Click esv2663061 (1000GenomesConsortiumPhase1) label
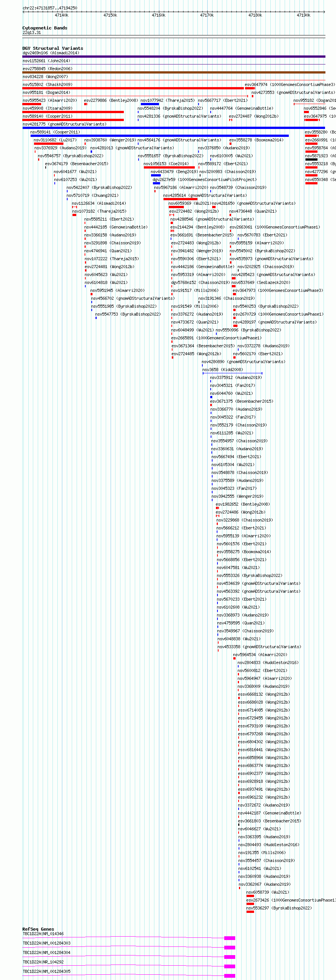Viewport: 336px width, 980px height. (275, 228)
